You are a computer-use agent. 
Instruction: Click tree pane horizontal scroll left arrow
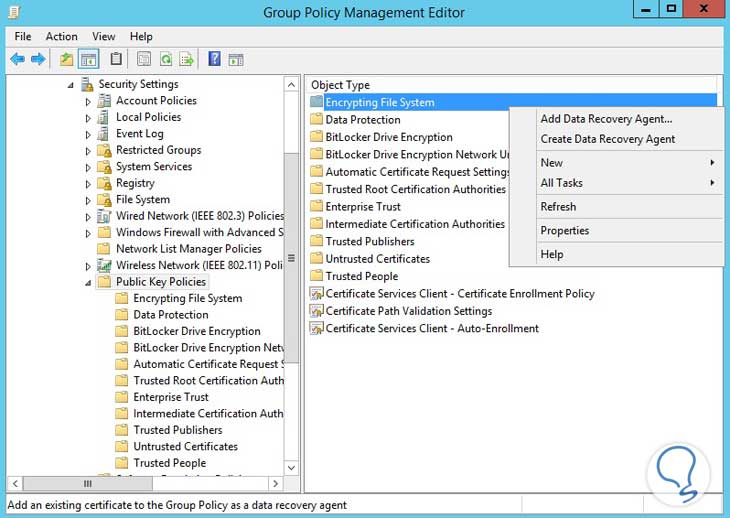pyautogui.click(x=15, y=484)
